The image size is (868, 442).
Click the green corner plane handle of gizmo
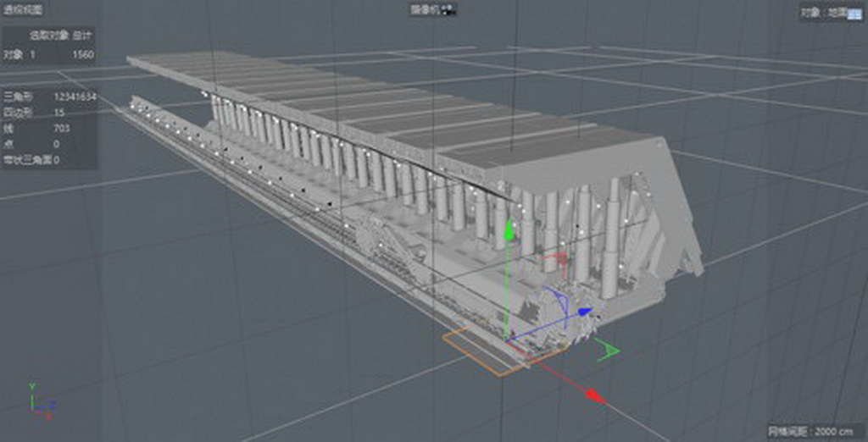click(609, 349)
